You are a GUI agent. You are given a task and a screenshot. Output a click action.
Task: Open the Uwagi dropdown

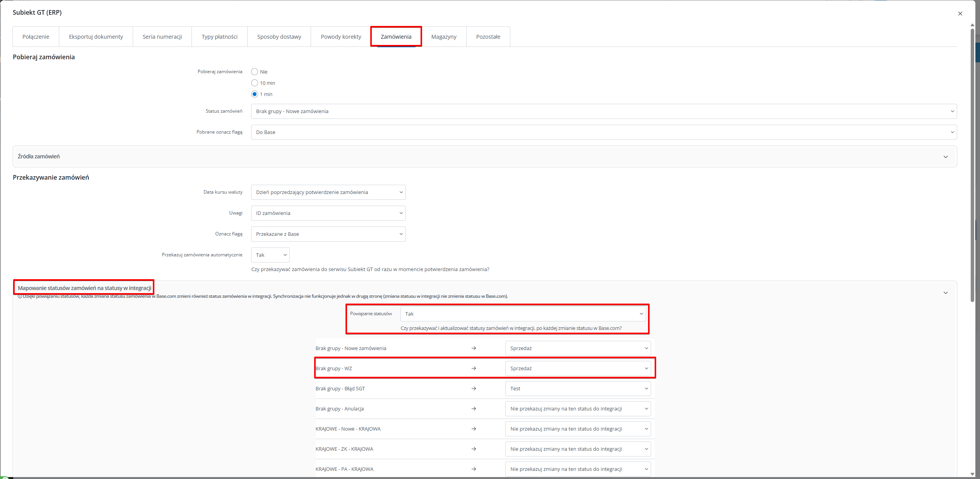328,213
